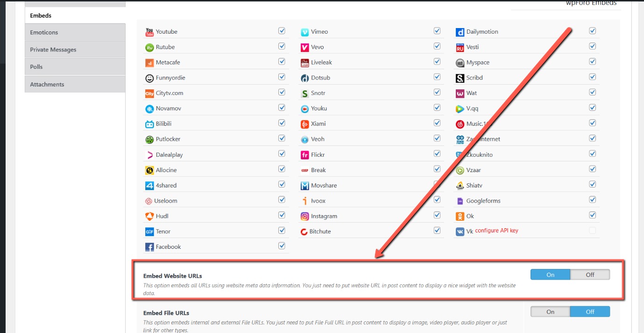Turn Embed Website URLs off
The height and width of the screenshot is (333, 644).
pos(590,275)
